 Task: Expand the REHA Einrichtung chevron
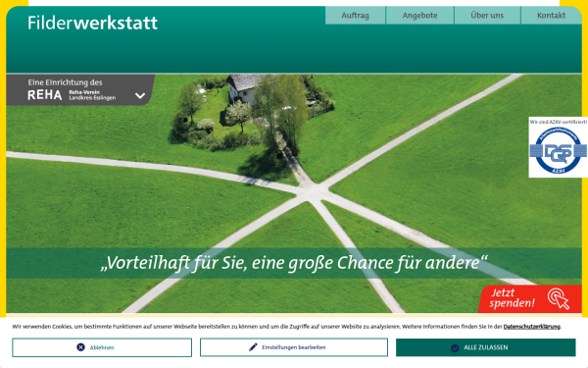coord(140,96)
